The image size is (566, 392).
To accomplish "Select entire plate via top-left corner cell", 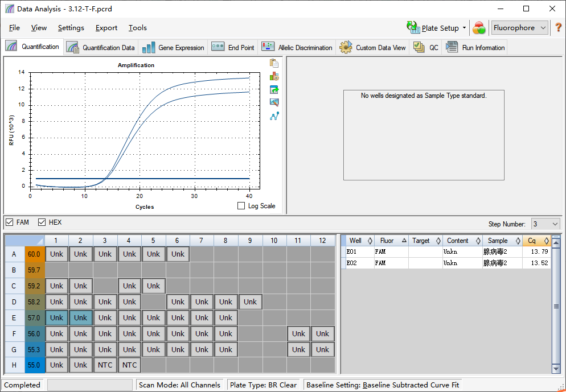I will [25, 241].
